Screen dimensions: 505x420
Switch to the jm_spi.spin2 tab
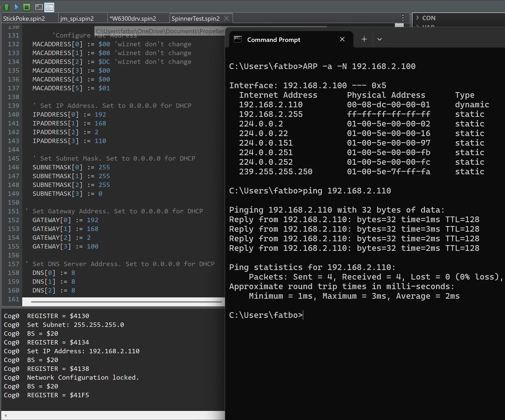click(77, 19)
